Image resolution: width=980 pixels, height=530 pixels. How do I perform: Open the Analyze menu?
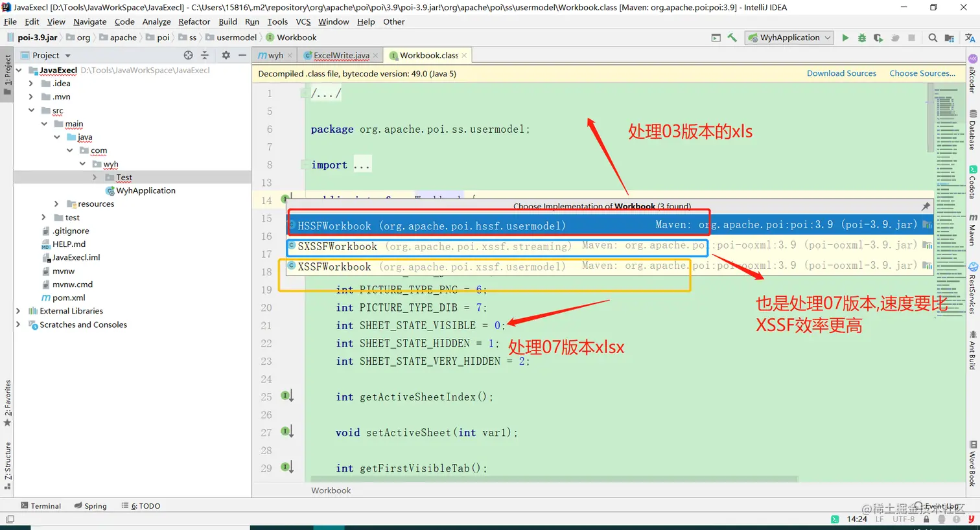(156, 21)
